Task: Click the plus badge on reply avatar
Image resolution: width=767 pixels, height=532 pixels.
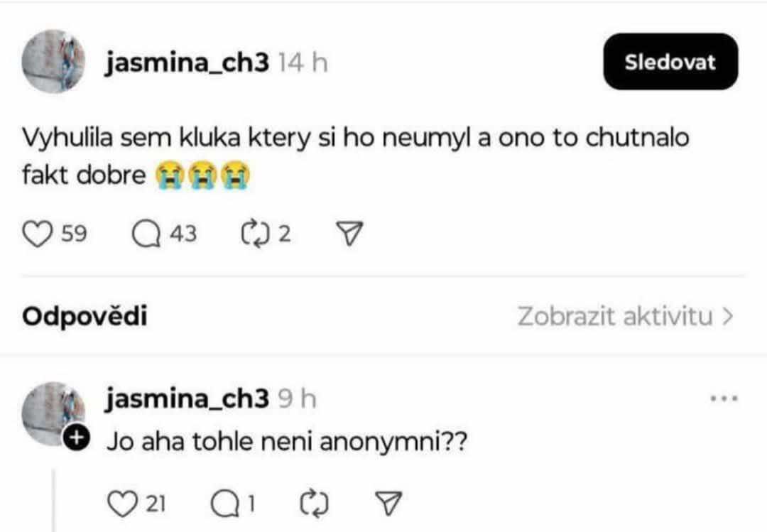Action: [76, 440]
